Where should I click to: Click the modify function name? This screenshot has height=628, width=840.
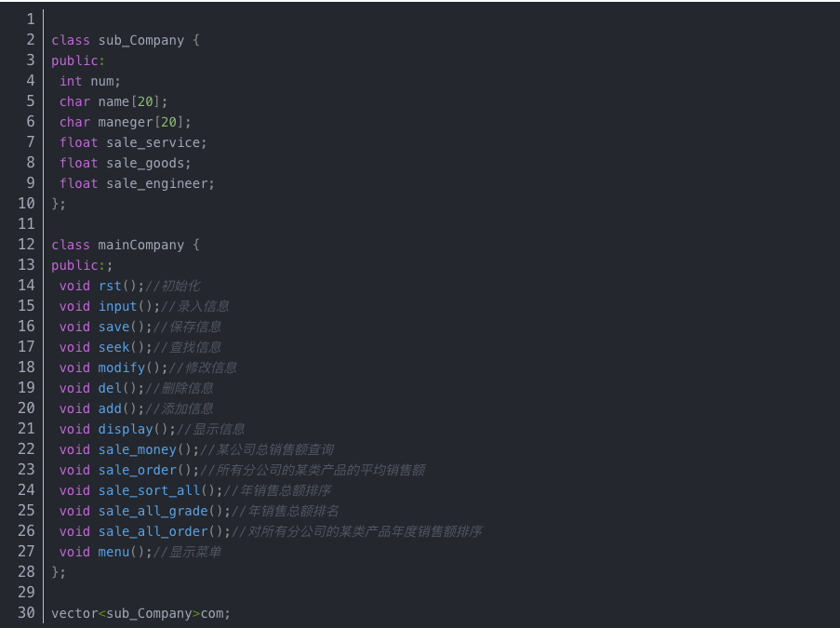(121, 367)
